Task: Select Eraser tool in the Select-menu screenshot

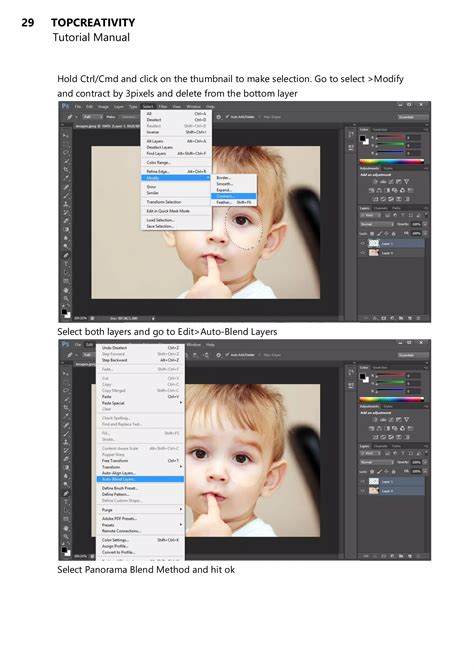Action: (x=66, y=221)
